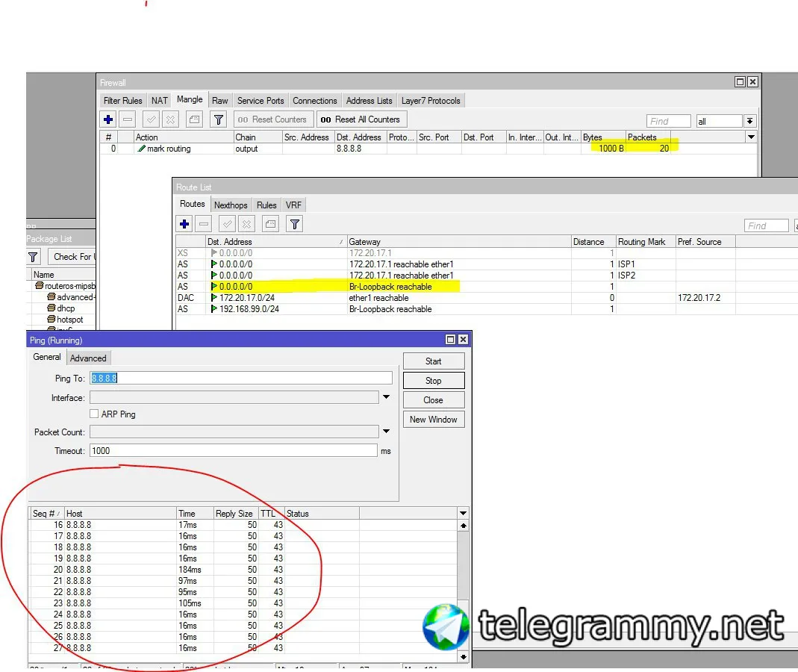This screenshot has height=672, width=798.
Task: Sort Mangle rules by Bytes column header
Action: click(604, 137)
